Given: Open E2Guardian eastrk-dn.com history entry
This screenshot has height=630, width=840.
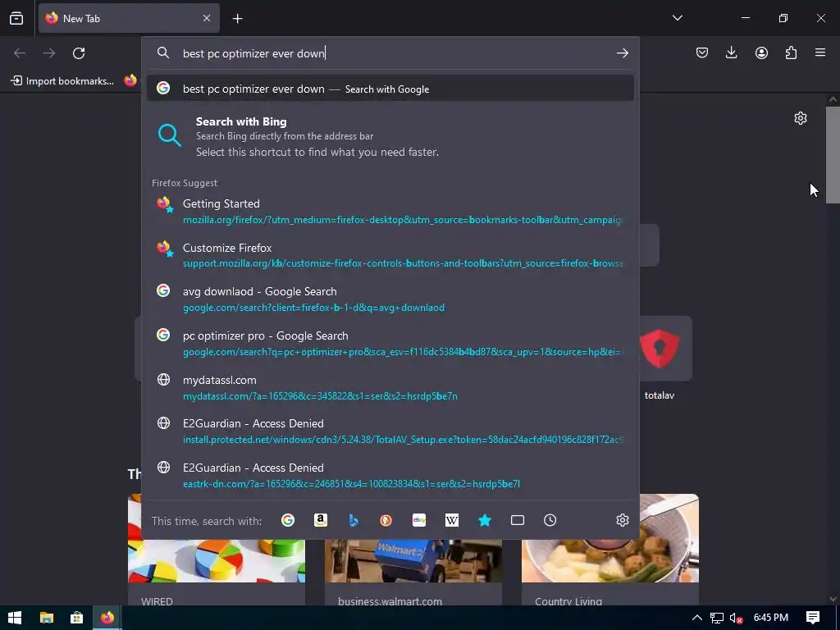Looking at the screenshot, I should coord(390,475).
